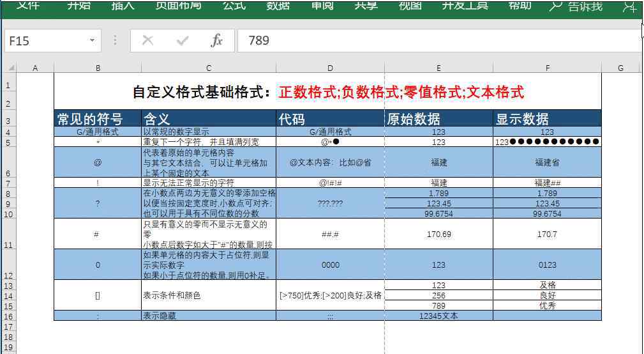Select the 页面布局 ribbon tab
This screenshot has width=644, height=354.
coord(178,6)
